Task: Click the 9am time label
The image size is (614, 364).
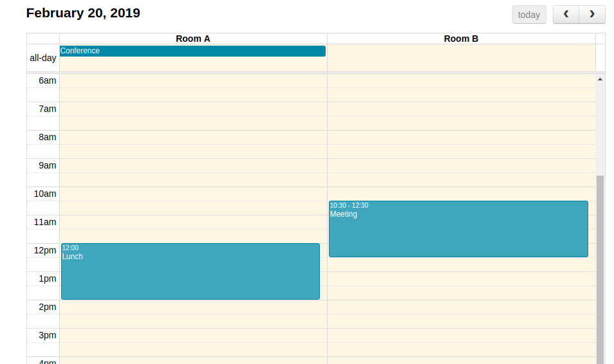Action: 48,165
